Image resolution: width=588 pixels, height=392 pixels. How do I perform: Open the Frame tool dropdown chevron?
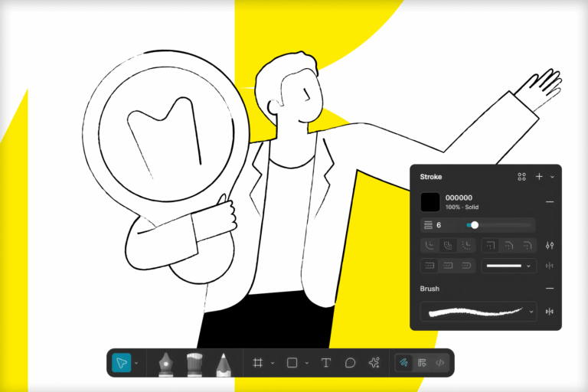click(273, 363)
